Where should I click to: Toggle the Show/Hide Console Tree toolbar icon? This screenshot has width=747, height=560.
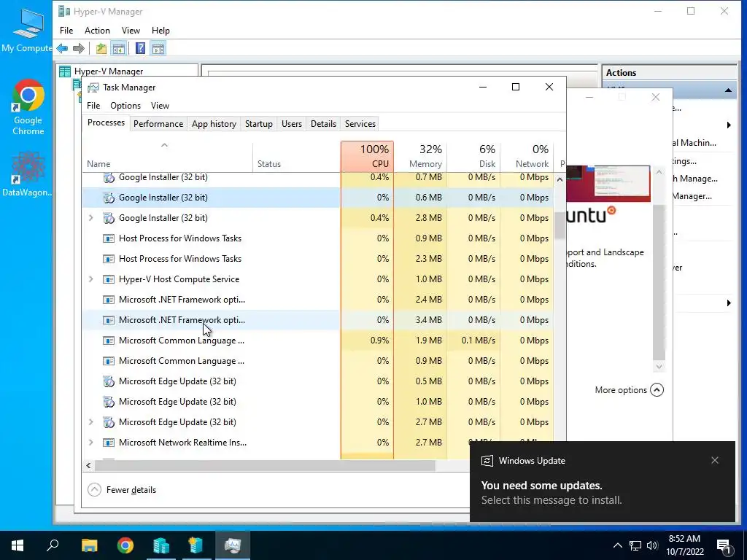[119, 48]
